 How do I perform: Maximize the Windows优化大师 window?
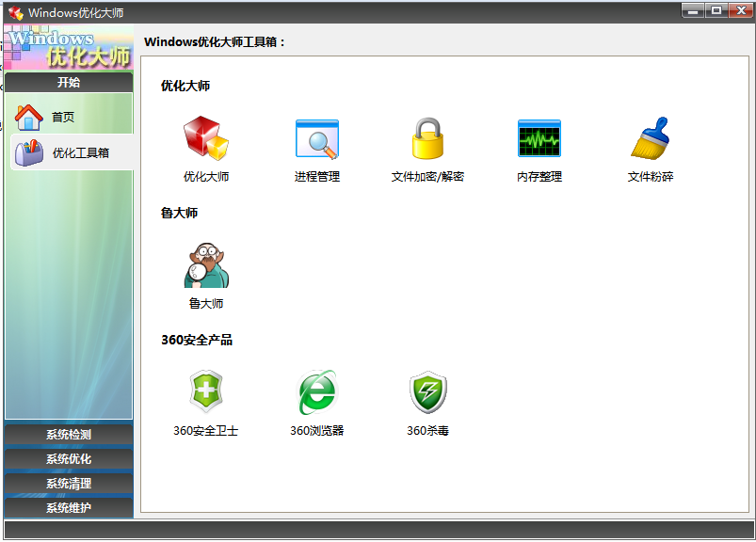[716, 10]
